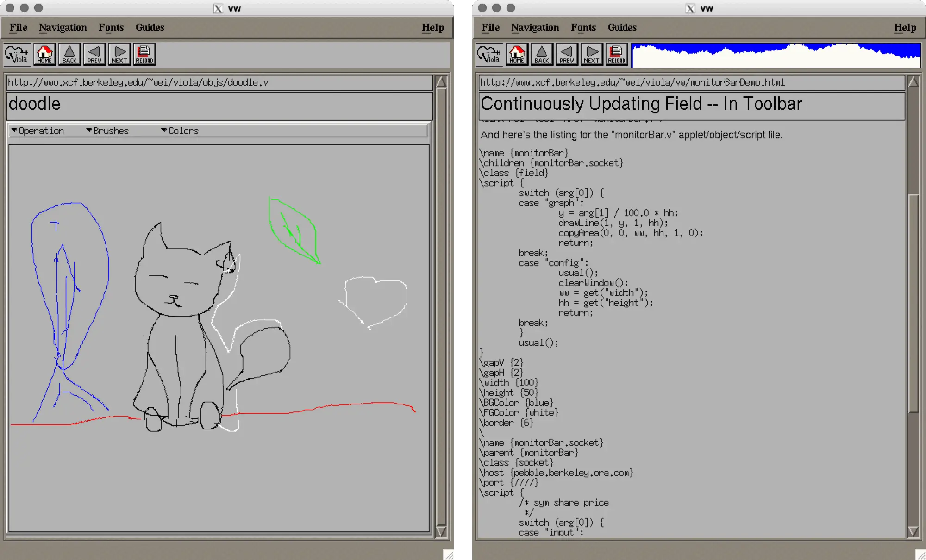926x560 pixels.
Task: Click scroll-down arrow in monitorBar window scrollbar
Action: coord(913,531)
